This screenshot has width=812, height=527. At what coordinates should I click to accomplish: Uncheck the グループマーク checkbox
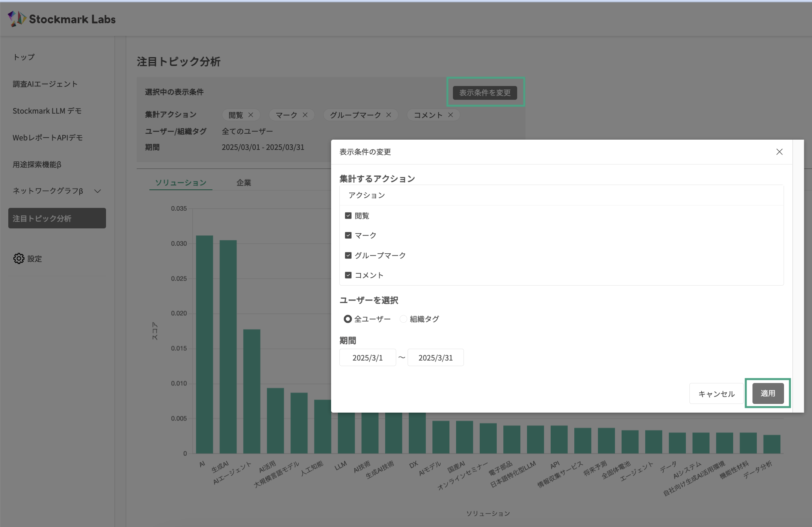pos(348,255)
